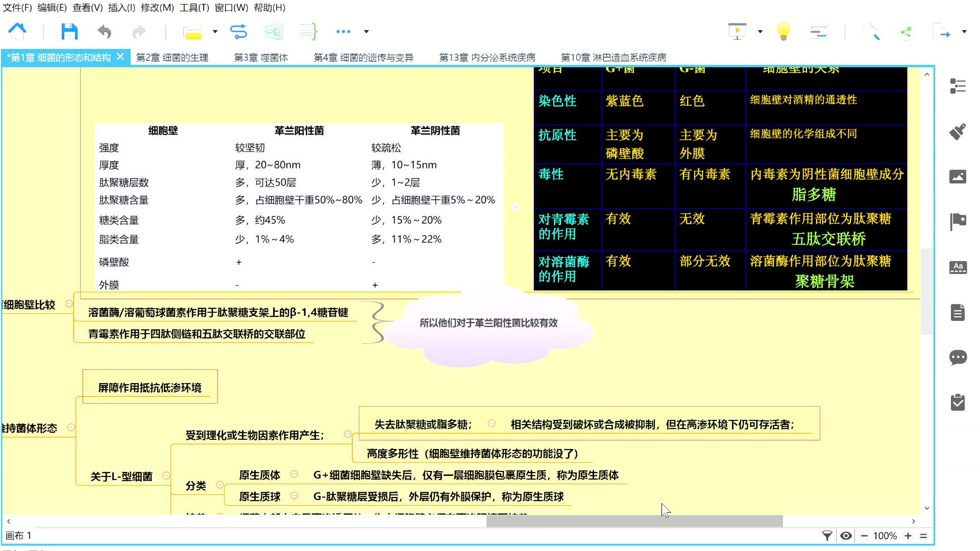Undo the last action
This screenshot has height=551, width=980.
click(x=104, y=32)
